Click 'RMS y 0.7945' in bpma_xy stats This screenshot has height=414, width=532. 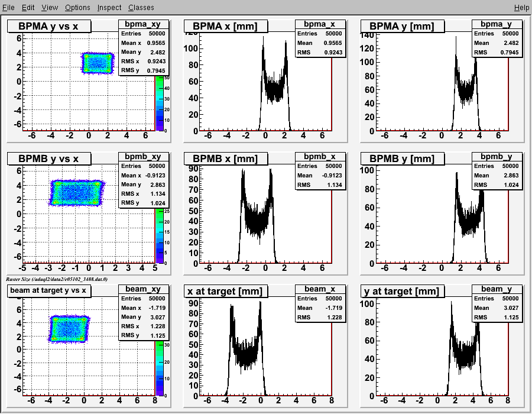click(143, 70)
